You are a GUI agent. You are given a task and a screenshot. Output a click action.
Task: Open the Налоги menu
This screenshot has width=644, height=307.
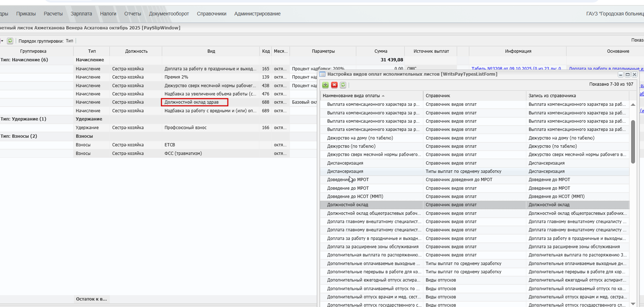pos(108,14)
